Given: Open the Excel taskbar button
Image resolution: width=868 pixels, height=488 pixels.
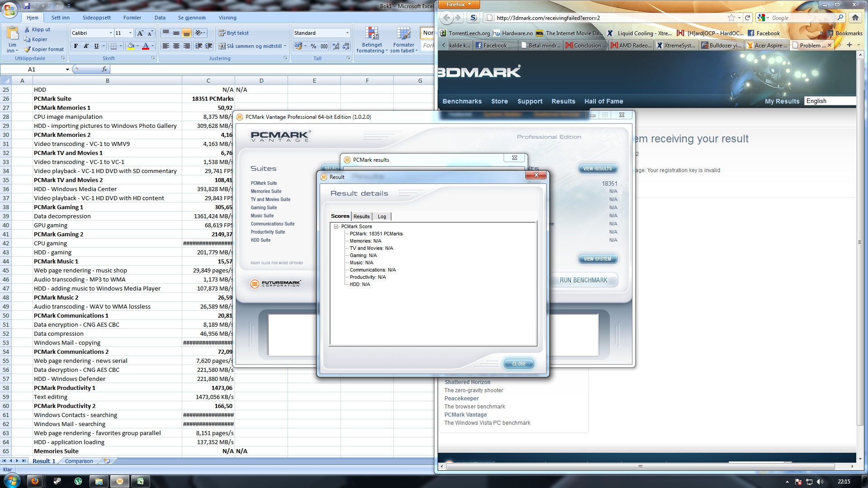Looking at the screenshot, I should [140, 481].
